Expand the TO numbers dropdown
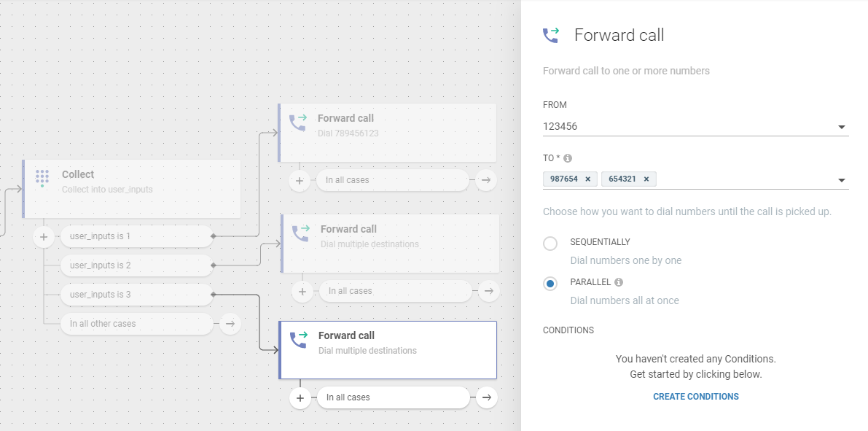868x431 pixels. 842,180
